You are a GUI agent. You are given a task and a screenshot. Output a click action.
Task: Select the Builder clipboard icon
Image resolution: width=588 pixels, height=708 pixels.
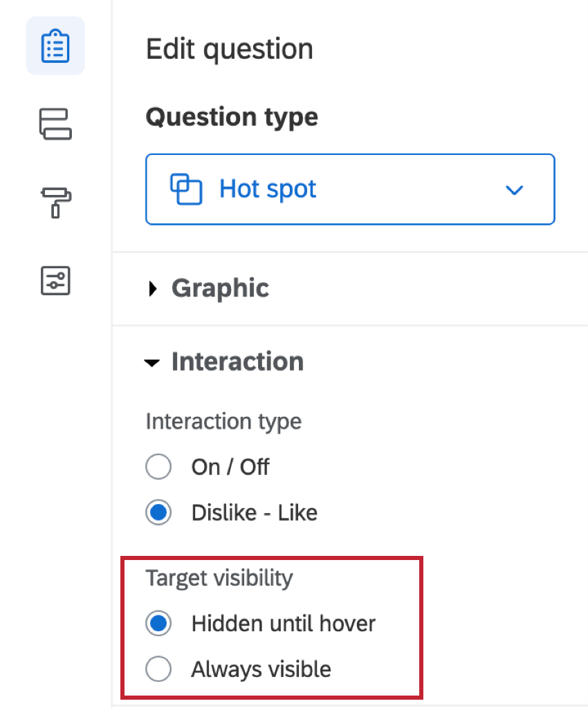(x=55, y=46)
